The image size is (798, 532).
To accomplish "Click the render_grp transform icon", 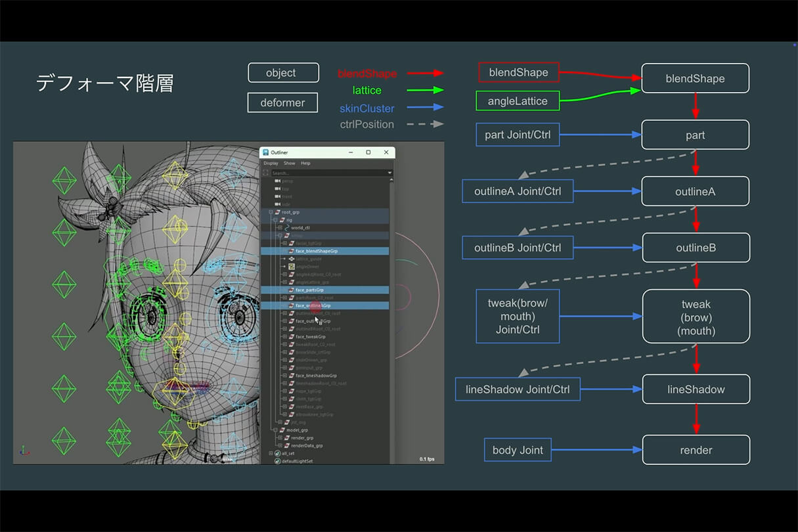I will coord(286,438).
